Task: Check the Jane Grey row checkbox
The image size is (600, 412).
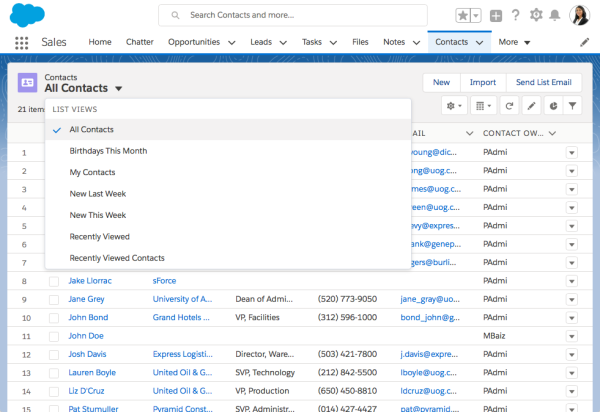Action: point(54,300)
